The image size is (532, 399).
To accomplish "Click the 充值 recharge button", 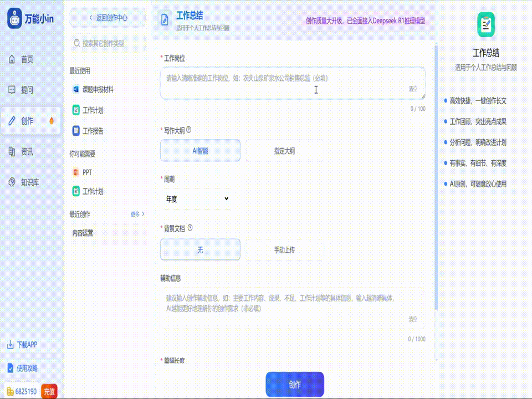I will 49,392.
